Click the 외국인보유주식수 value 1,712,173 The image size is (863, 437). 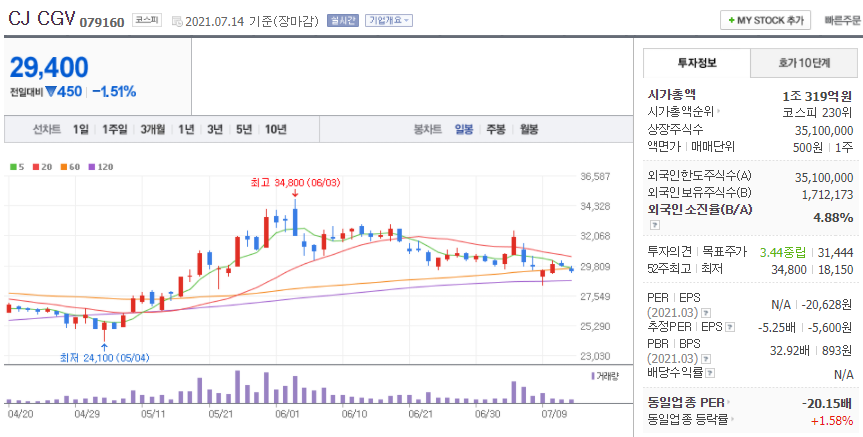[x=828, y=194]
